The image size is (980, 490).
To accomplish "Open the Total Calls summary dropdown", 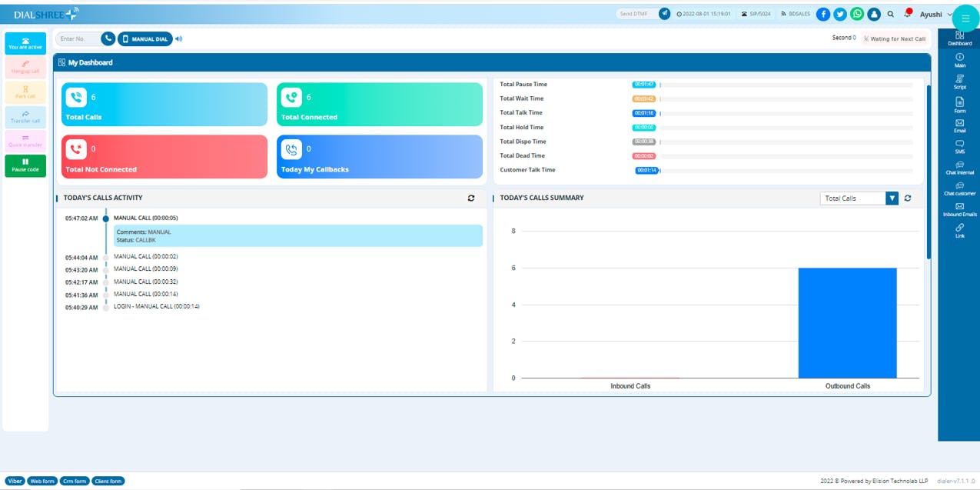I will tap(859, 198).
